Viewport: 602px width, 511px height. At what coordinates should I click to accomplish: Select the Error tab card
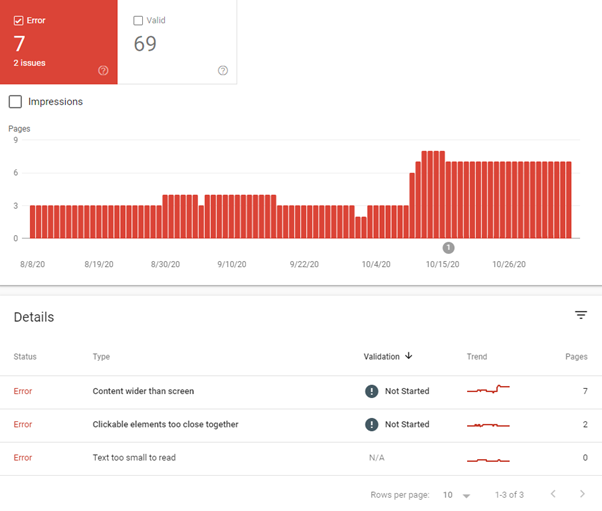pos(59,43)
